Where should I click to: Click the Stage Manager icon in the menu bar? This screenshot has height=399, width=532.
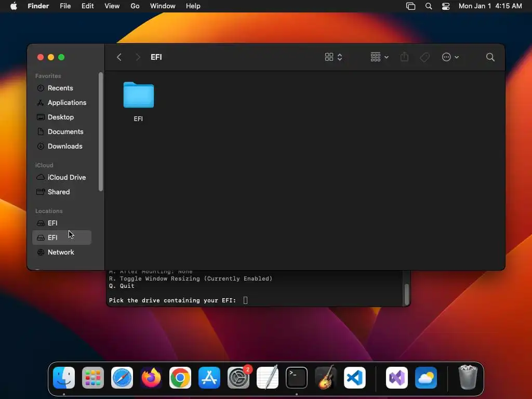pyautogui.click(x=410, y=6)
